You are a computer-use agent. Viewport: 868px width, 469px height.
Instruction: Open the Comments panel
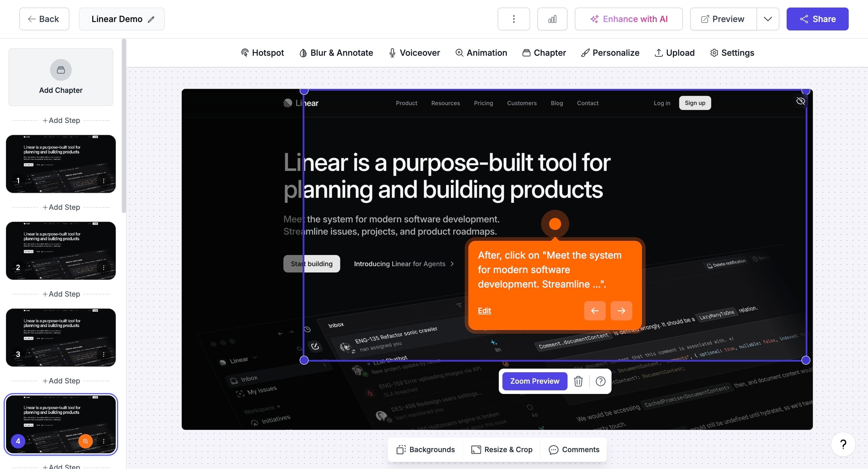tap(574, 449)
